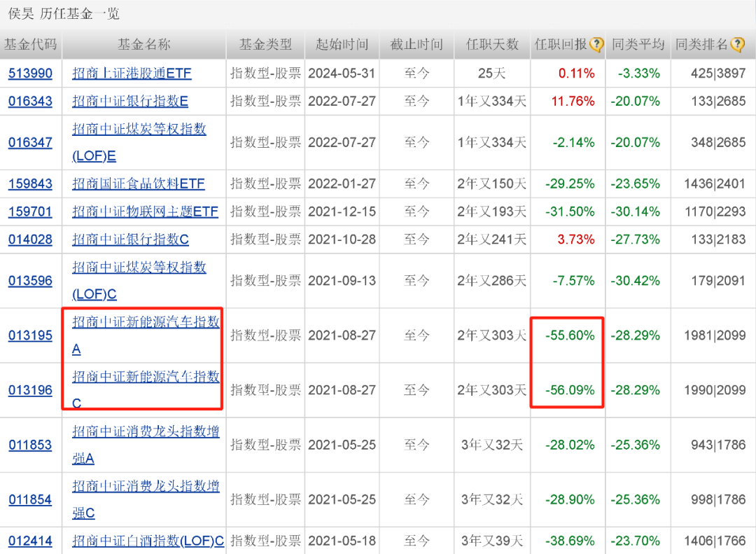The image size is (756, 554).
Task: Open fund code 012414 link
Action: point(30,541)
